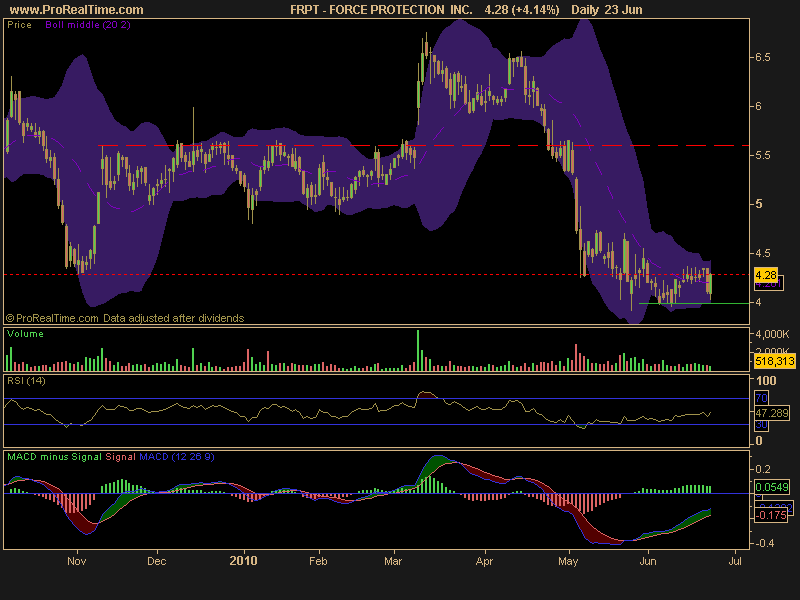Click the ProRealTime.com data adjusted copyright notice

[125, 318]
